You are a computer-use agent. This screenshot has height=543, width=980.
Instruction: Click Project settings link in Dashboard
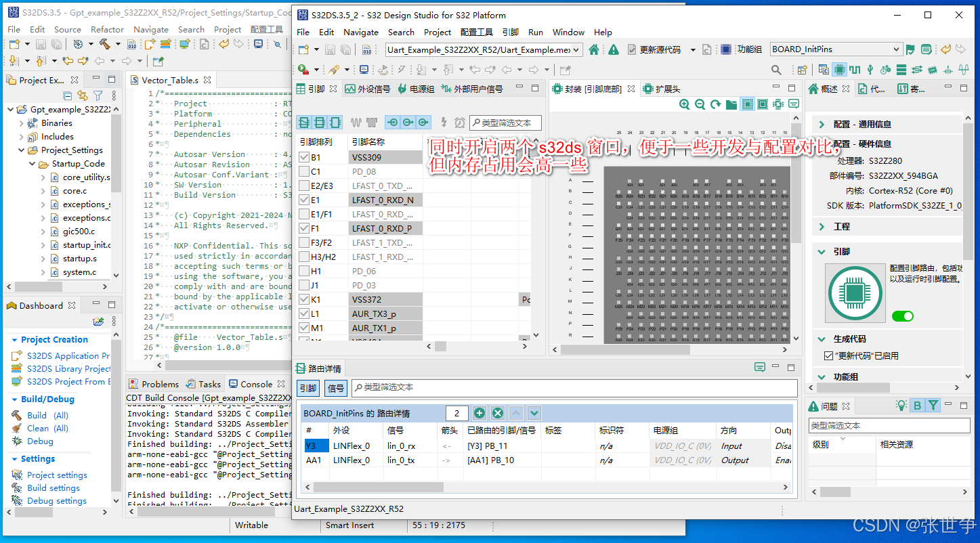(x=57, y=475)
